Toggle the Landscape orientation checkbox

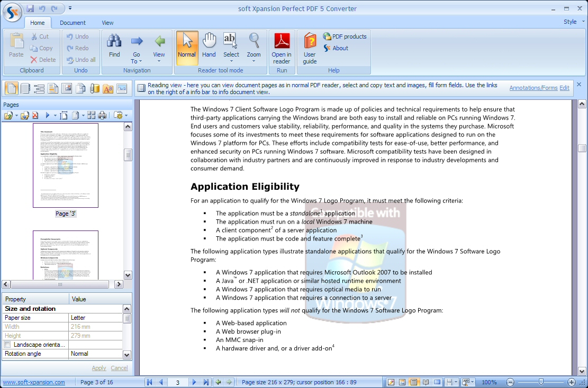click(x=7, y=345)
